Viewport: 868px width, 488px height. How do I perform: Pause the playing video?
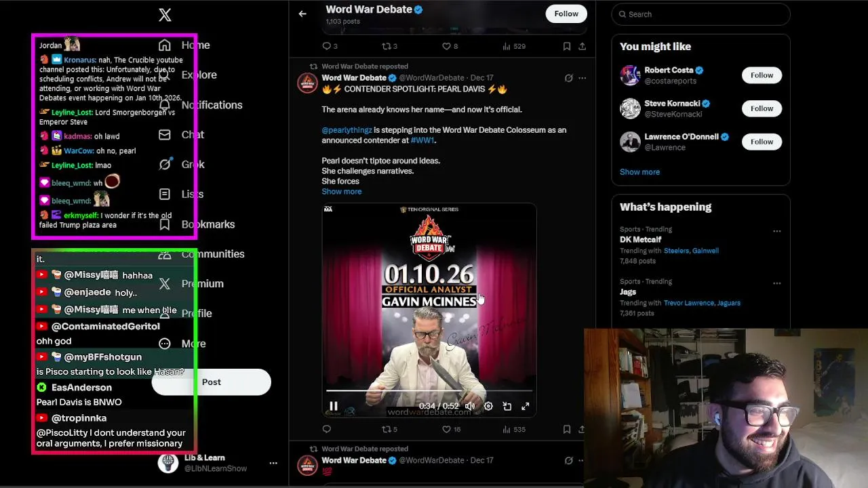pyautogui.click(x=333, y=406)
